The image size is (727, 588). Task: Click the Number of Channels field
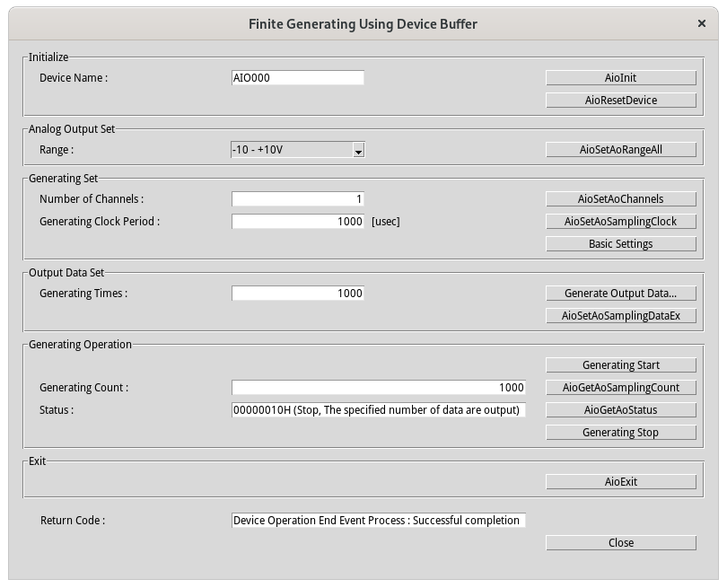pyautogui.click(x=298, y=199)
